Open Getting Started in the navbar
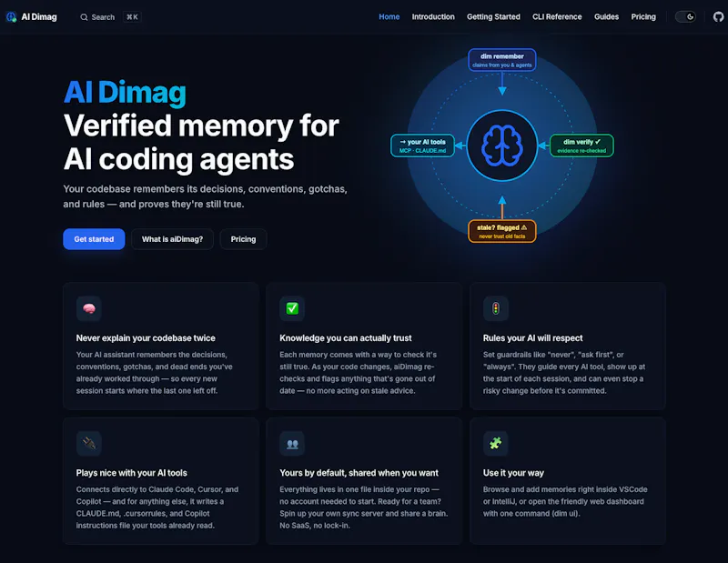This screenshot has width=728, height=563. 493,16
